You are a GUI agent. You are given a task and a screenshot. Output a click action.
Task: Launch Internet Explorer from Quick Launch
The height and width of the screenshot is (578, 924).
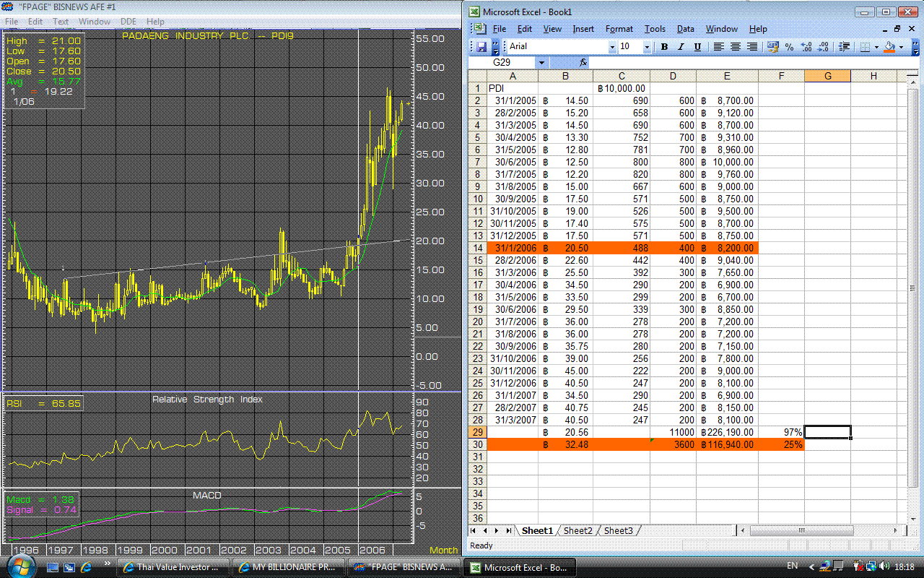86,567
